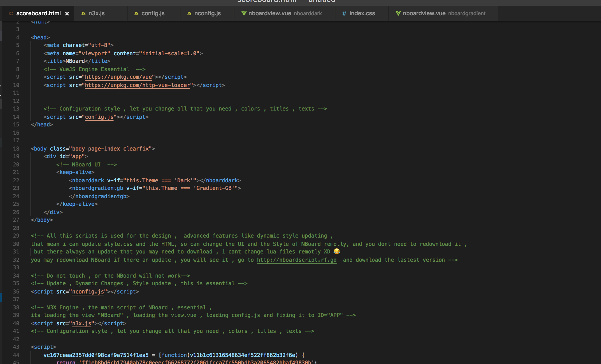Click the opening script tag on line 43

point(44,347)
